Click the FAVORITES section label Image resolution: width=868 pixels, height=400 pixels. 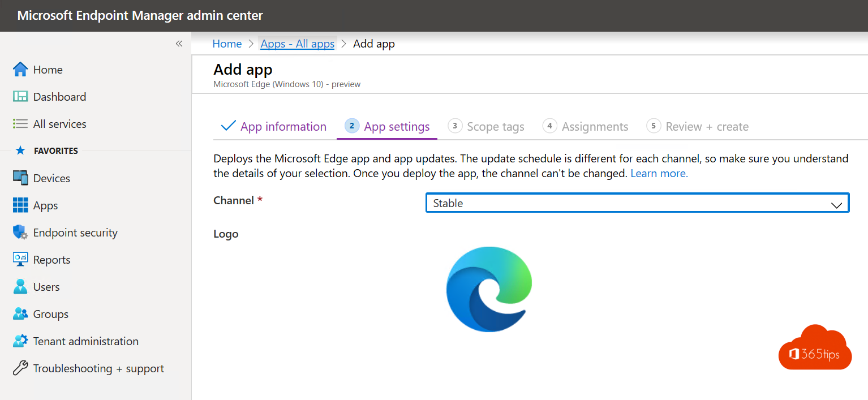56,151
